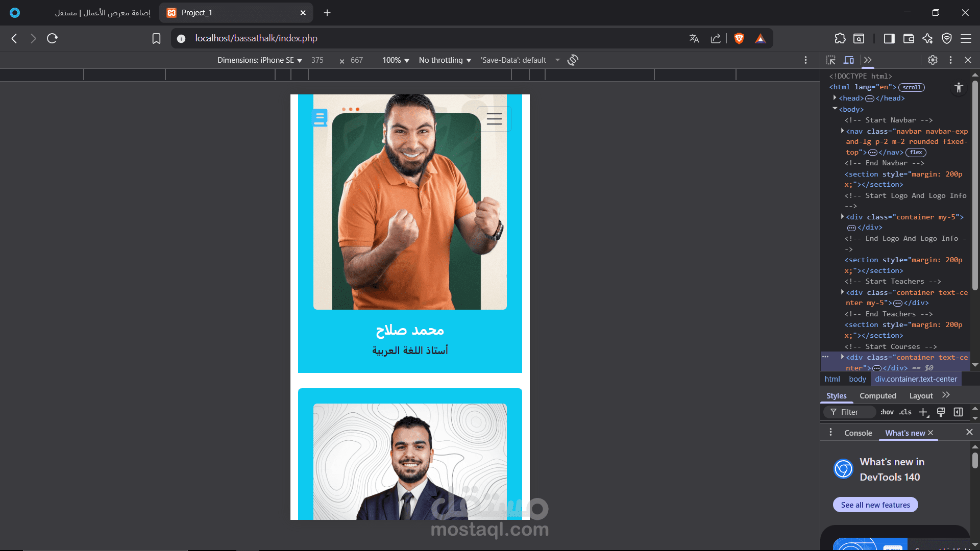Show more style pane tabs
Image resolution: width=980 pixels, height=551 pixels.
point(946,395)
